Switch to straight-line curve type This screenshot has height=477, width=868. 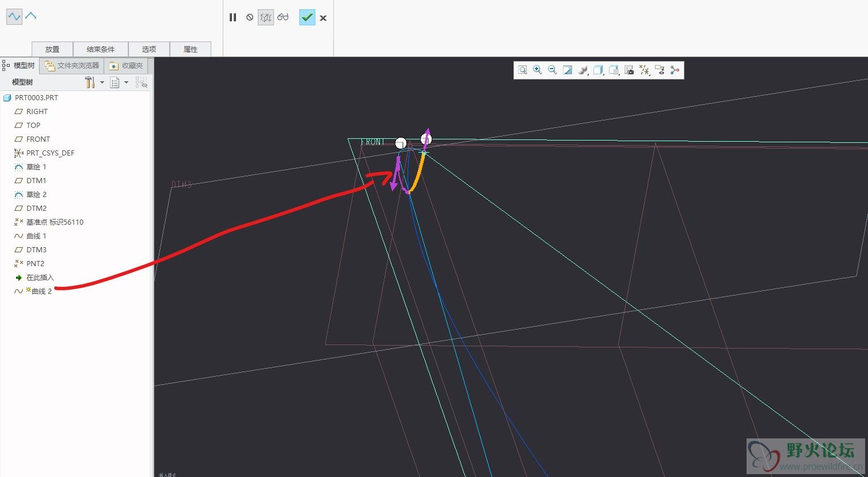coord(31,16)
